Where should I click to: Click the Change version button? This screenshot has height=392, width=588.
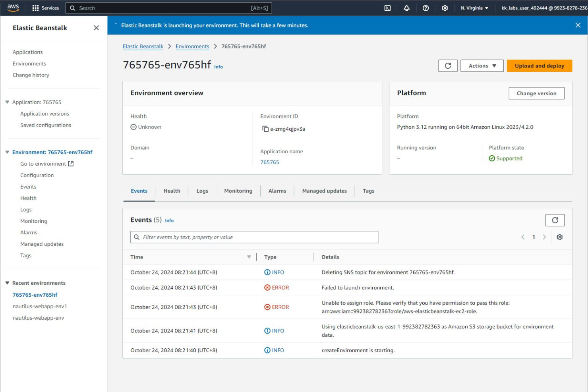click(x=536, y=93)
